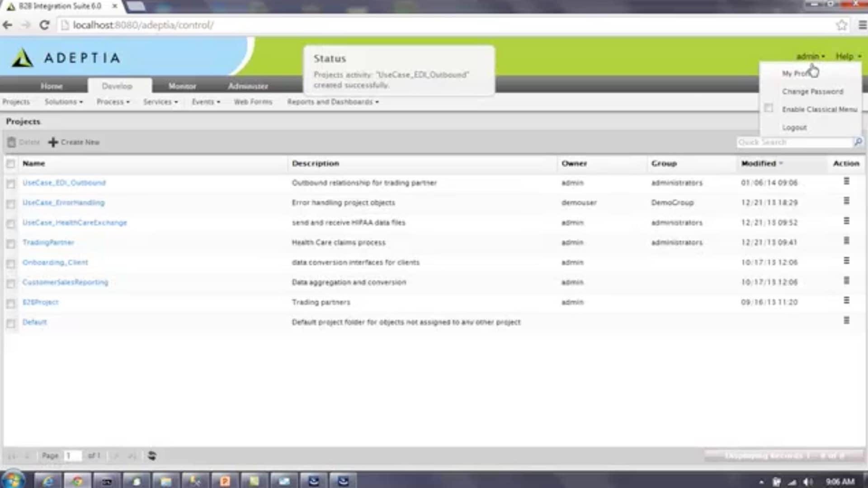Image resolution: width=868 pixels, height=488 pixels.
Task: Enable Classical Menu checkbox
Action: coord(769,108)
